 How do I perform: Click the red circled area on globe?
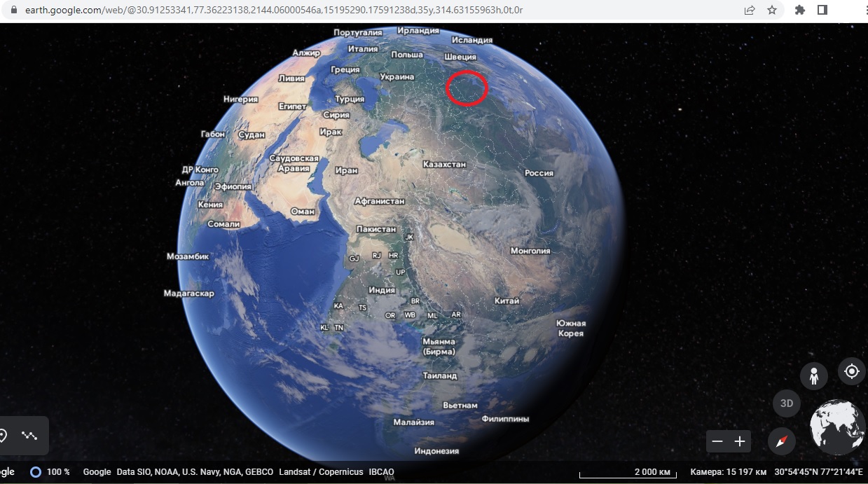click(x=467, y=88)
